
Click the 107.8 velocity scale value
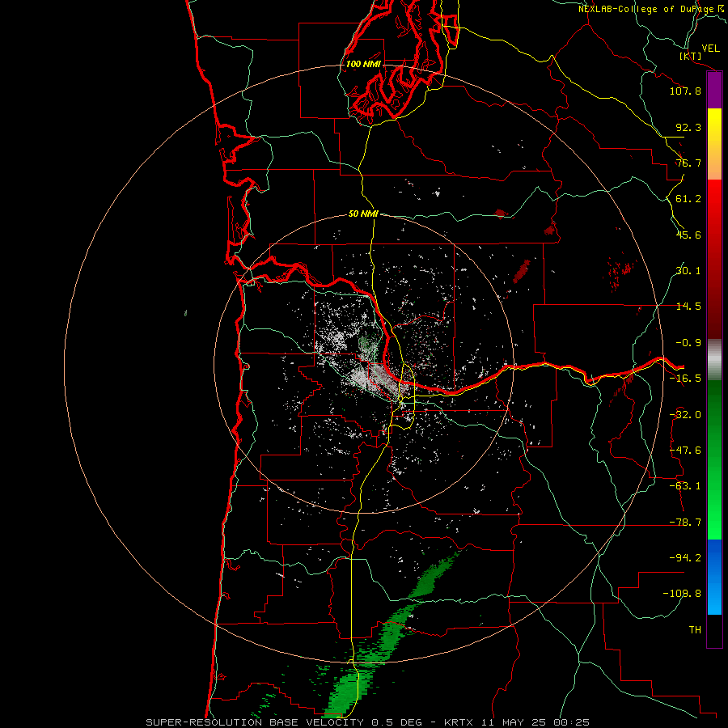685,91
